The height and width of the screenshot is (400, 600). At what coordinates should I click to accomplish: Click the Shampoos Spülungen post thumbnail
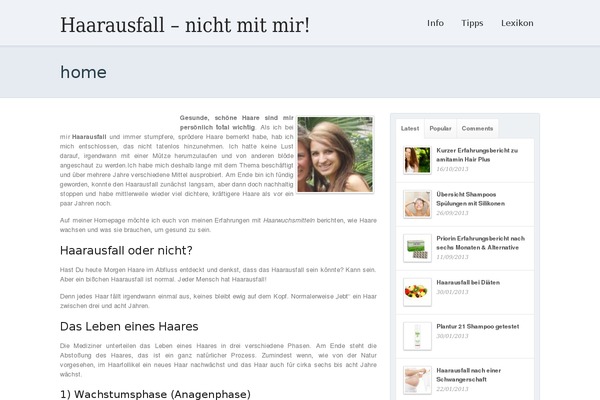pos(417,204)
